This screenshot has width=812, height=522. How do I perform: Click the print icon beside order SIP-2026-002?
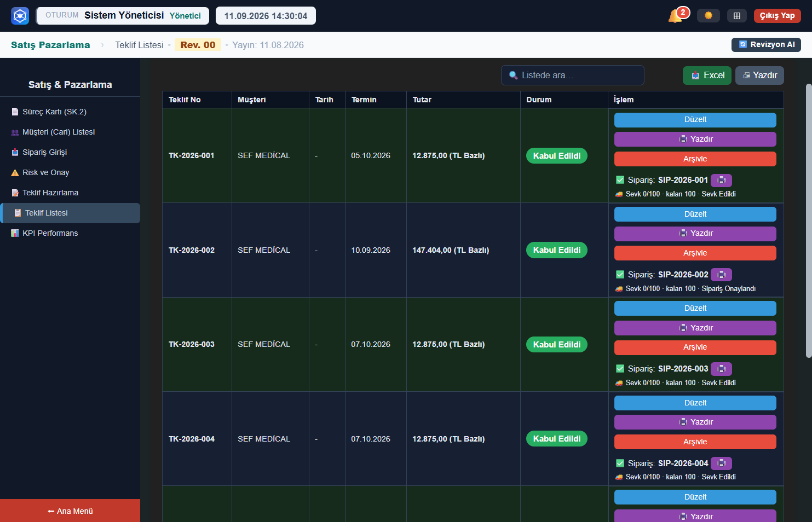[722, 275]
